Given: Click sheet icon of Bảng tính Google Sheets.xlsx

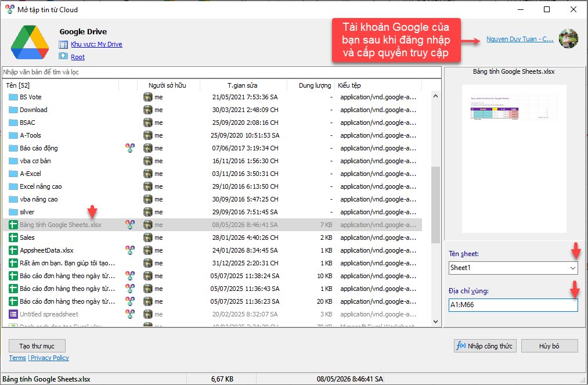Looking at the screenshot, I should [x=13, y=225].
